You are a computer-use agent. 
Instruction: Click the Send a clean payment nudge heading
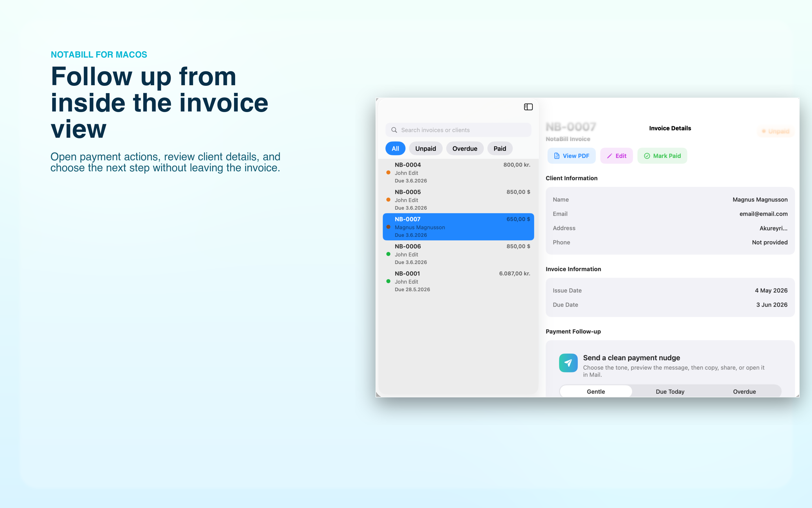click(x=631, y=358)
